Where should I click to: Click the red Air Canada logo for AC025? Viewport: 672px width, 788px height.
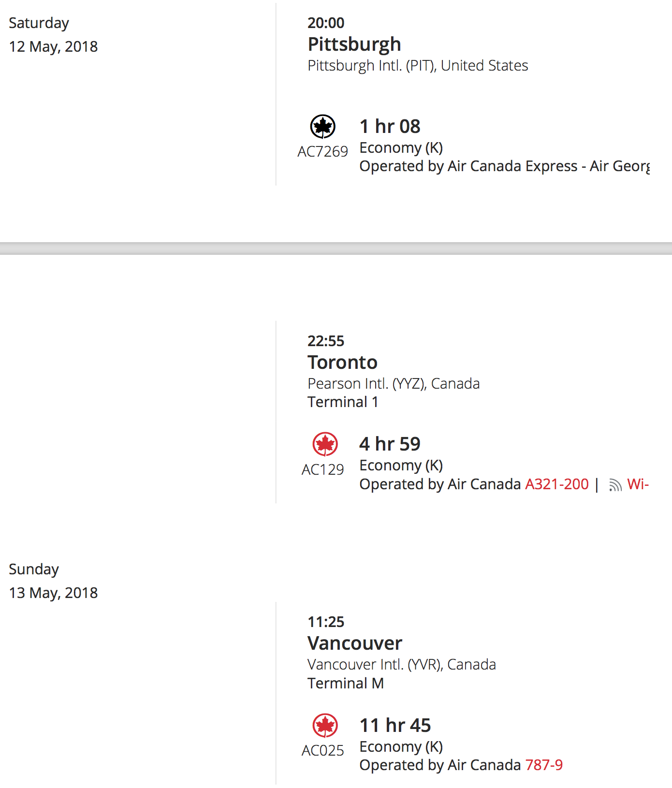point(325,726)
